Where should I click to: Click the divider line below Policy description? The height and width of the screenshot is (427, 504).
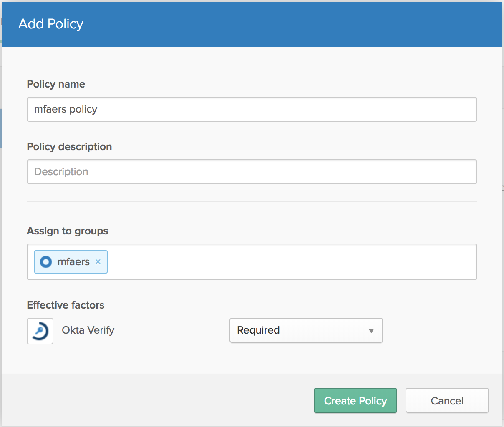252,201
